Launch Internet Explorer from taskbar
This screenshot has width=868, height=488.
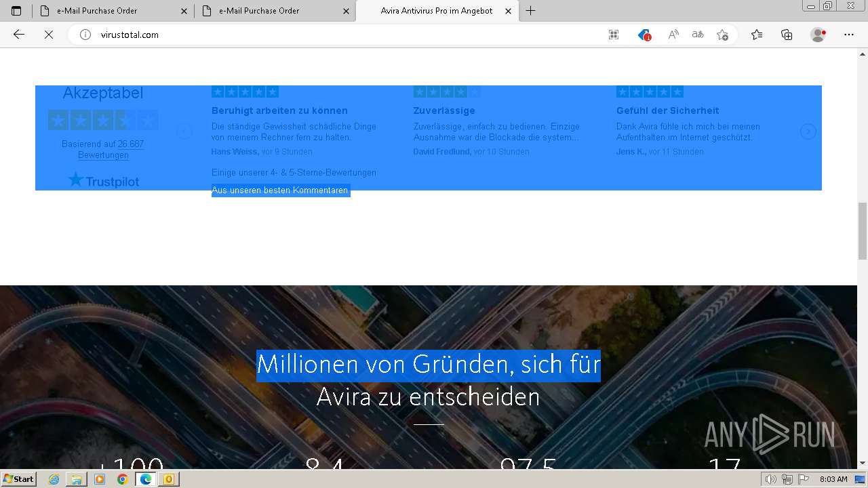pos(54,479)
